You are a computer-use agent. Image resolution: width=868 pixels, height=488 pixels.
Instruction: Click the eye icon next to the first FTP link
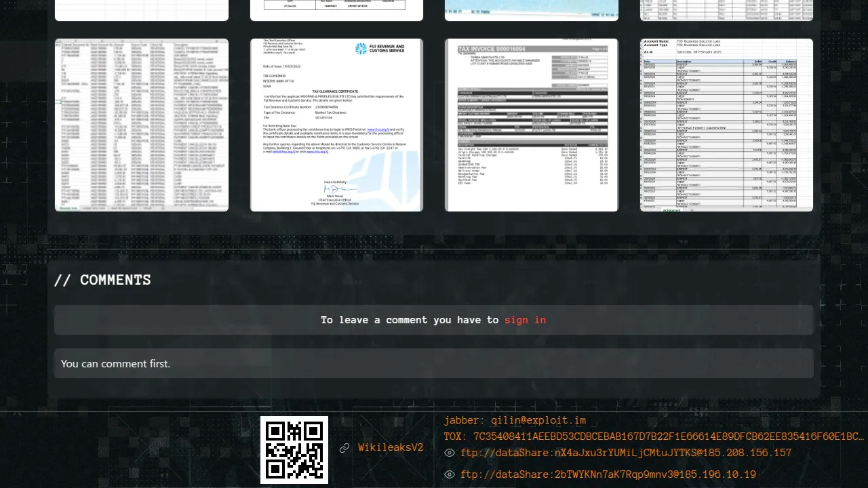pyautogui.click(x=449, y=453)
